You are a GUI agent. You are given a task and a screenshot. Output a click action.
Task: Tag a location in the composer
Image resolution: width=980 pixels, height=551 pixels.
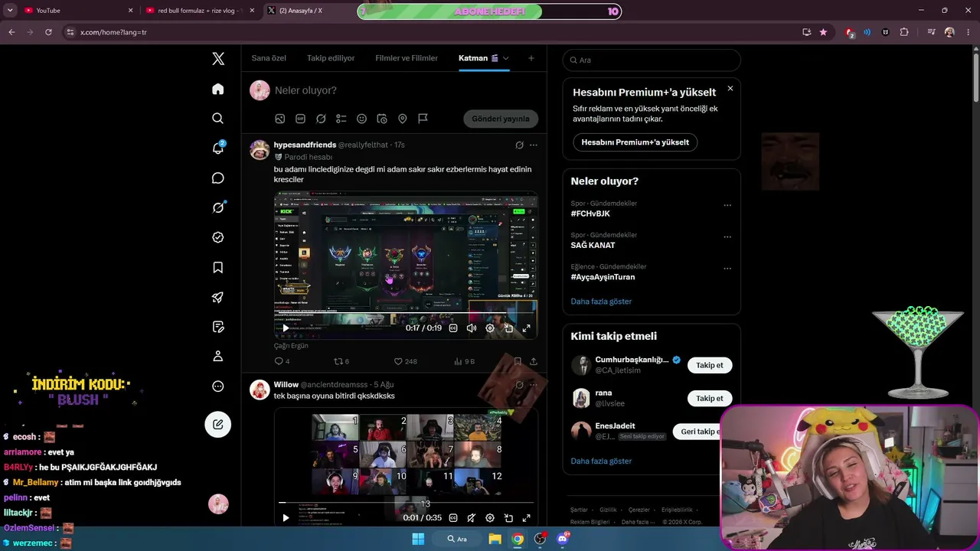(x=402, y=119)
